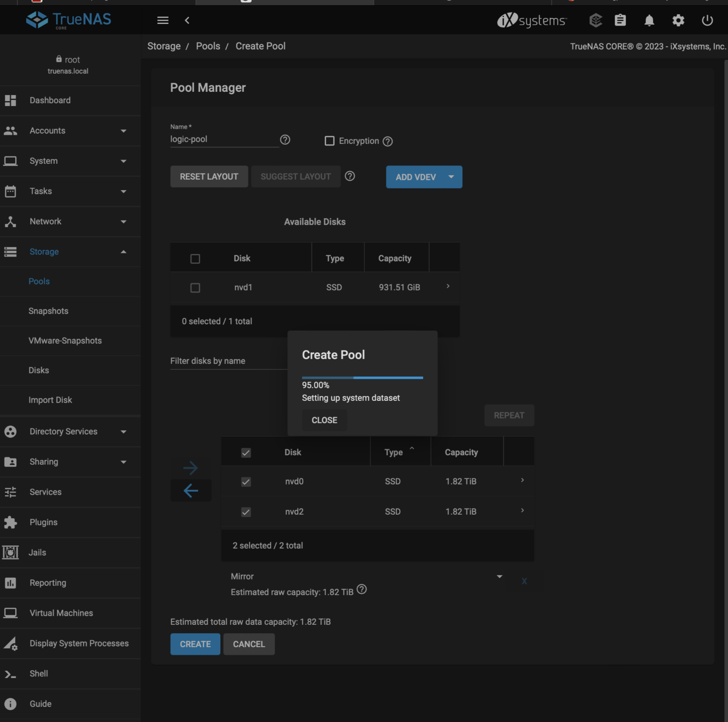Open Import Disk from the sidebar
Screen dimensions: 728x722
(x=50, y=400)
